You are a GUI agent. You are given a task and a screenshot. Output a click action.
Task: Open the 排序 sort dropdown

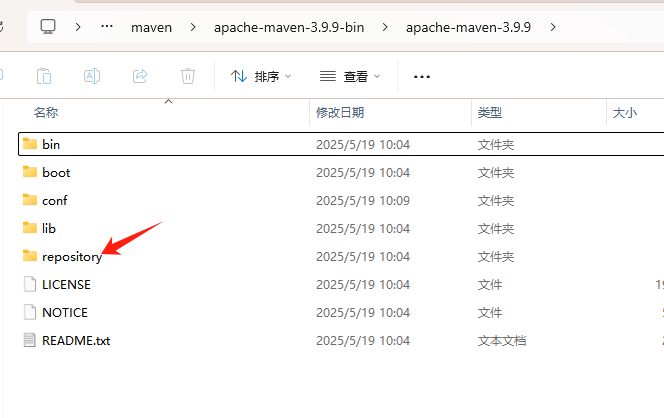pos(261,76)
